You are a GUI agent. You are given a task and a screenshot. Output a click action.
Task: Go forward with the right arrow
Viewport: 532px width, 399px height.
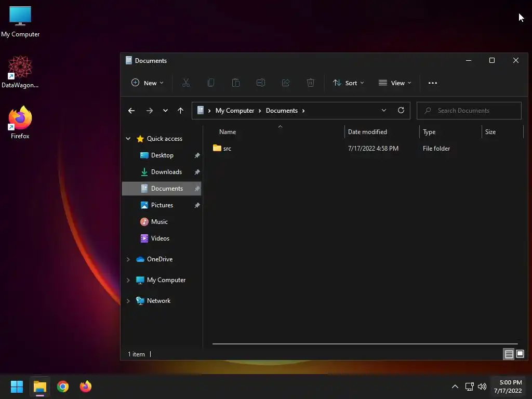click(x=149, y=111)
